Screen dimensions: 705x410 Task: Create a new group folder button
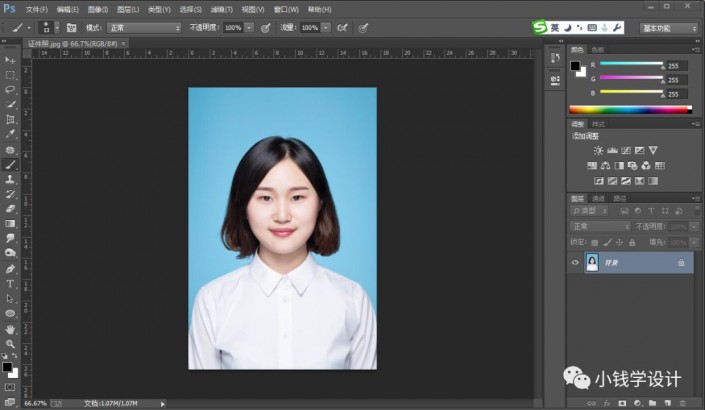(652, 403)
